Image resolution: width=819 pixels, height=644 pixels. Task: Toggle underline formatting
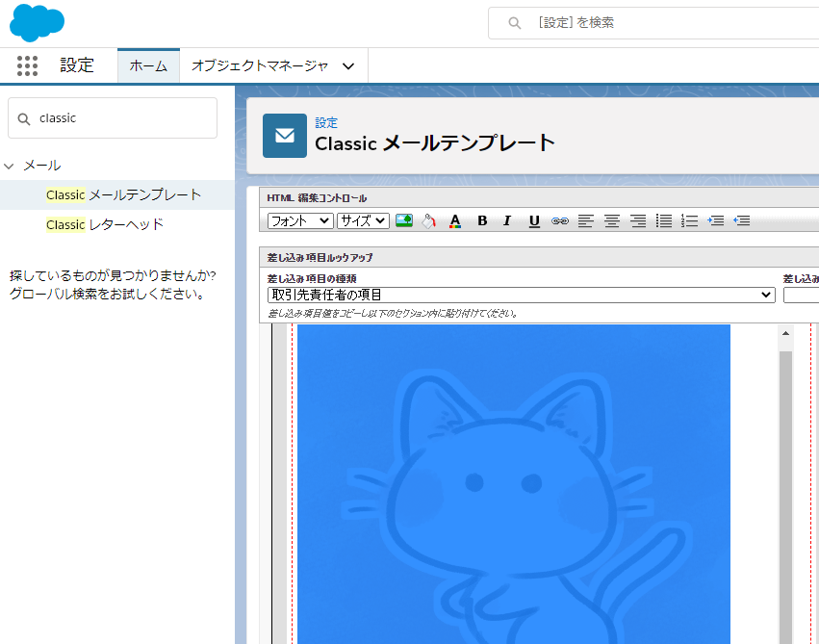(534, 220)
